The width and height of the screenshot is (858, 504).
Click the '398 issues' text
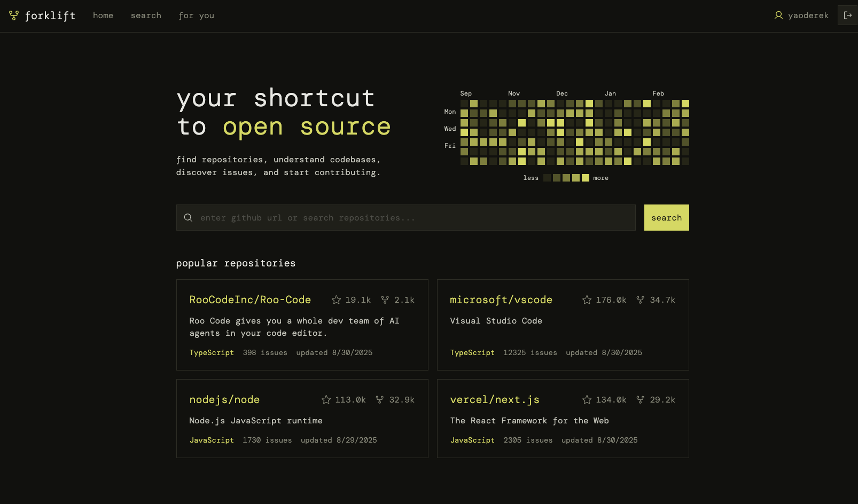point(265,352)
